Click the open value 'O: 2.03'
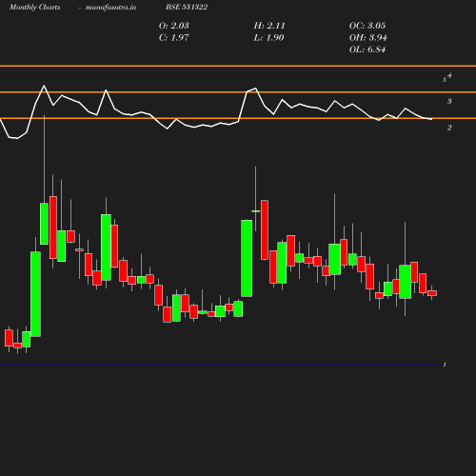 [x=174, y=26]
